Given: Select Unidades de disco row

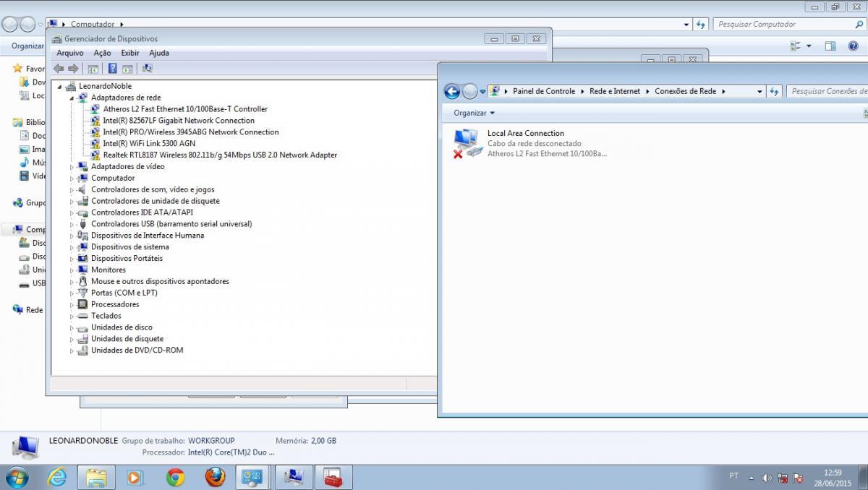Looking at the screenshot, I should point(122,327).
